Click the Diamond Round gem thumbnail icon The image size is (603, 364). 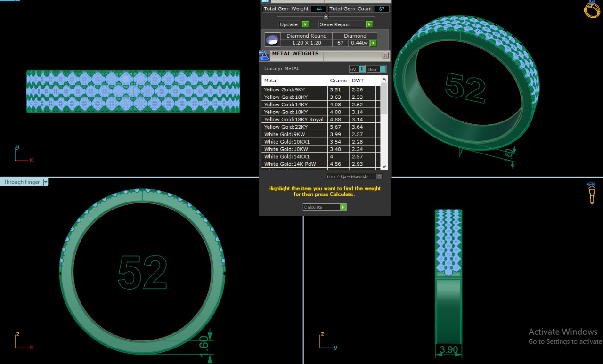point(271,40)
